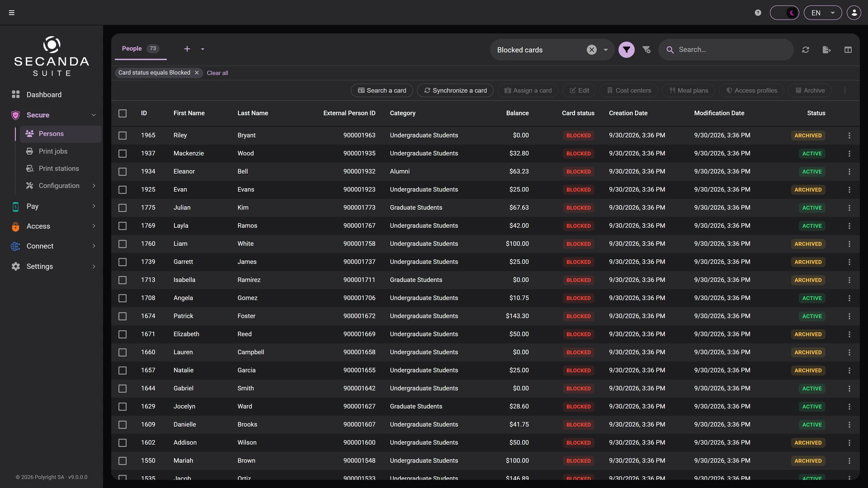The image size is (868, 488).
Task: Click the purple filter funnel icon
Action: (x=627, y=50)
